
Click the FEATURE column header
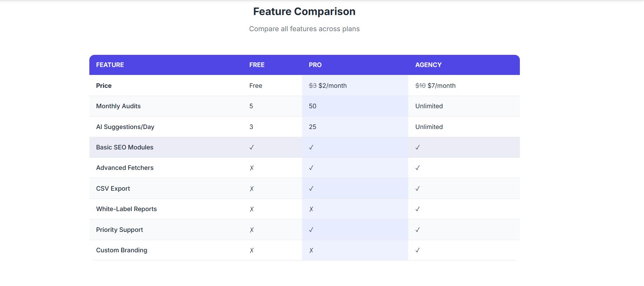point(110,65)
